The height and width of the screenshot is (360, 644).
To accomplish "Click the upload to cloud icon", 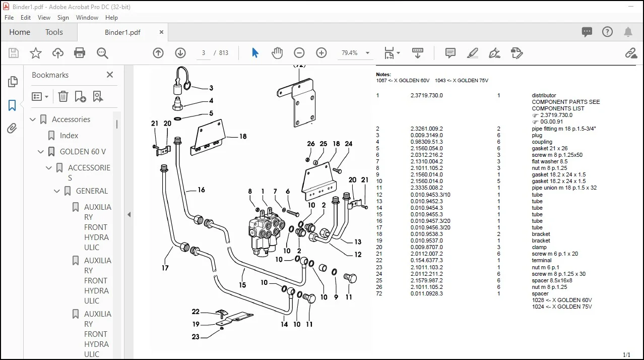I will 58,53.
